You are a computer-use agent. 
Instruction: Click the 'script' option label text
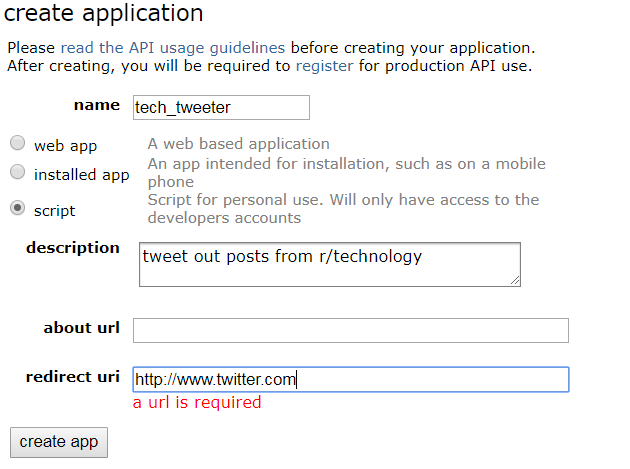[54, 210]
